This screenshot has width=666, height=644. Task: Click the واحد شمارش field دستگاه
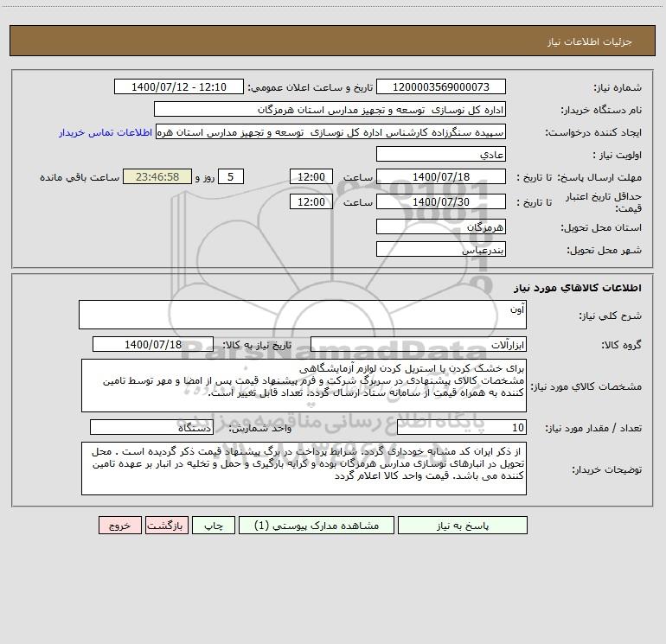pyautogui.click(x=151, y=428)
